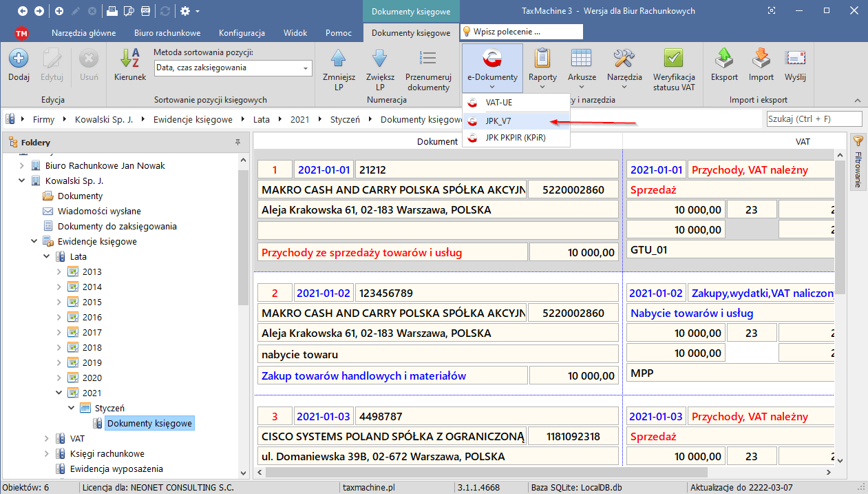This screenshot has height=494, width=868.
Task: Open the Filtrowanie side panel
Action: point(858,163)
